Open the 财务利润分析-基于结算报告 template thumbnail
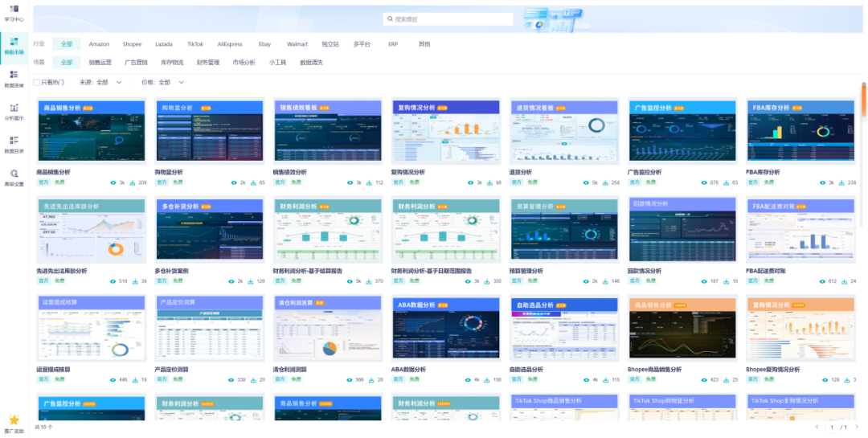The height and width of the screenshot is (438, 868). coord(328,230)
